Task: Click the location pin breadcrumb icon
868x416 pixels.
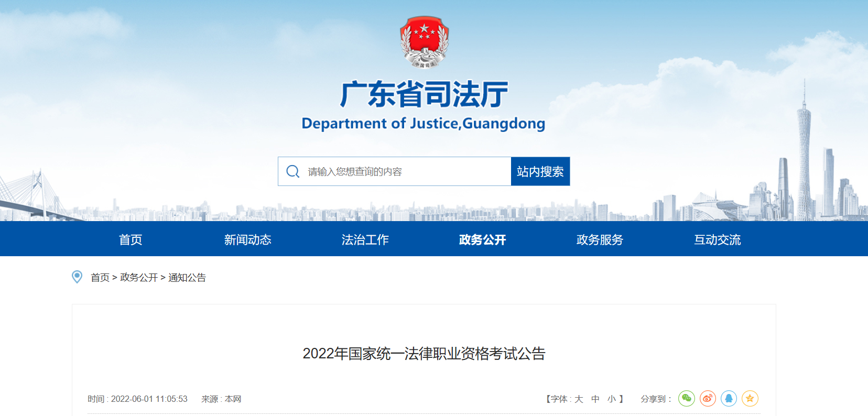Action: click(x=77, y=277)
